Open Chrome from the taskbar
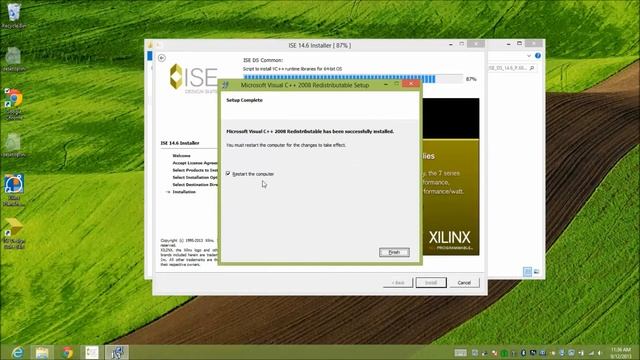 [x=67, y=352]
